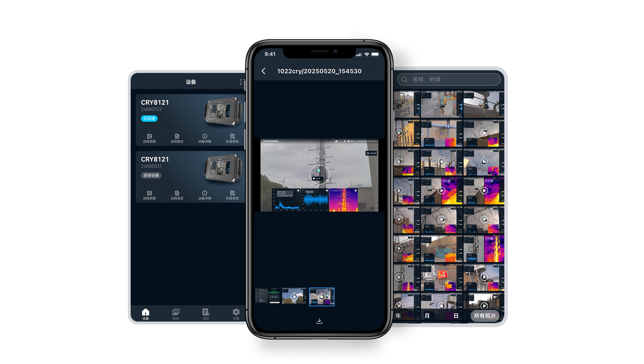Go back using the left chevron arrow
The height and width of the screenshot is (364, 644).
coord(264,71)
